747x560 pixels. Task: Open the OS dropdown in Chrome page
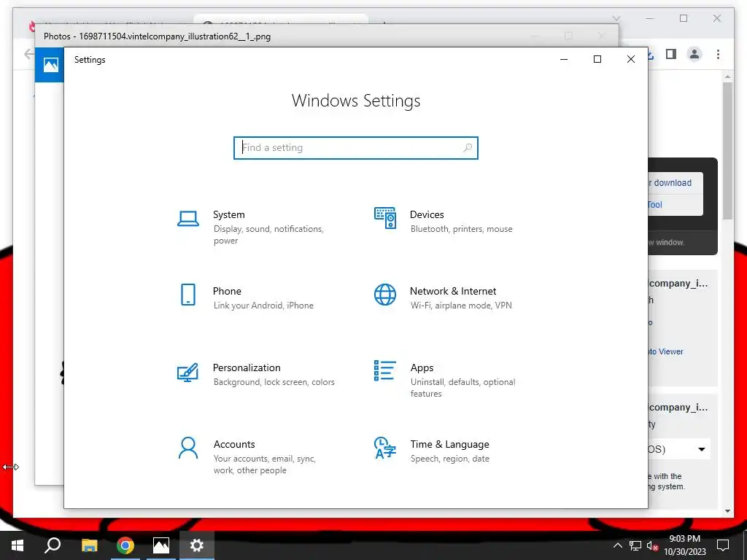click(679, 449)
